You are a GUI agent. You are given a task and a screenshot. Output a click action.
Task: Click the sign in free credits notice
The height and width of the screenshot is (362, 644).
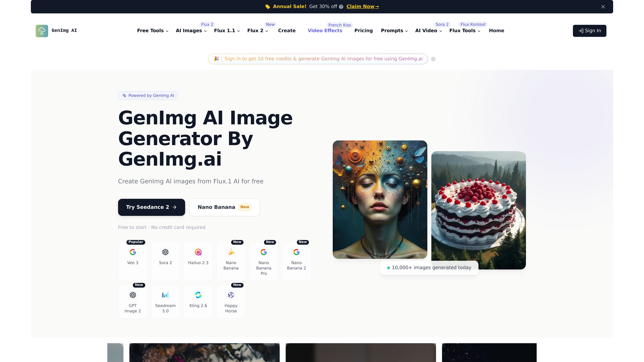pos(318,59)
